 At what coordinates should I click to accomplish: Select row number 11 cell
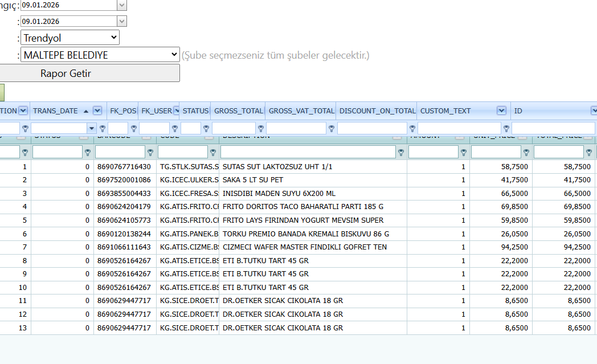(x=15, y=301)
